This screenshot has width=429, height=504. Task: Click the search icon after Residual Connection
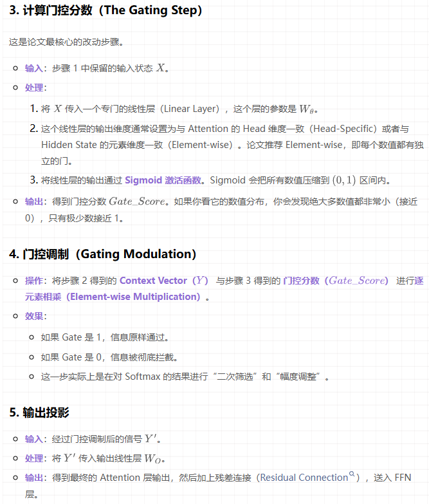pyautogui.click(x=352, y=475)
